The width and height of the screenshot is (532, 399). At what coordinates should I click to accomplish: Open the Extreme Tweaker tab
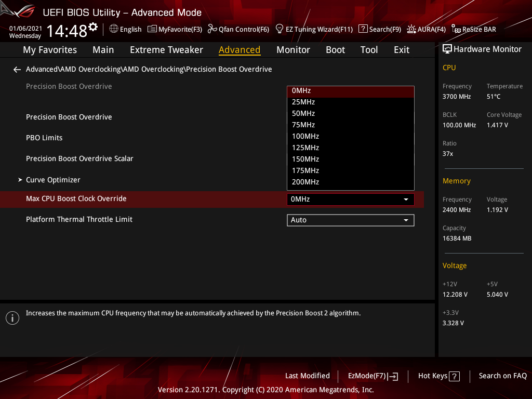(x=166, y=50)
